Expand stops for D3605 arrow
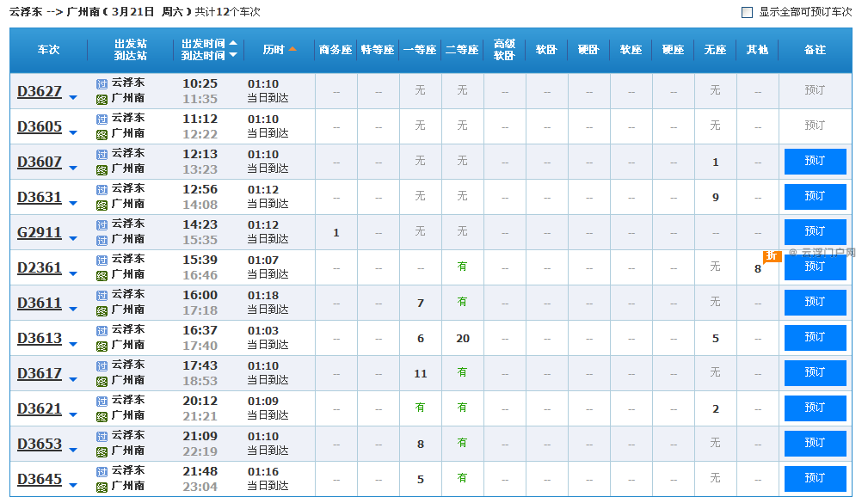The height and width of the screenshot is (503, 868). click(x=73, y=132)
